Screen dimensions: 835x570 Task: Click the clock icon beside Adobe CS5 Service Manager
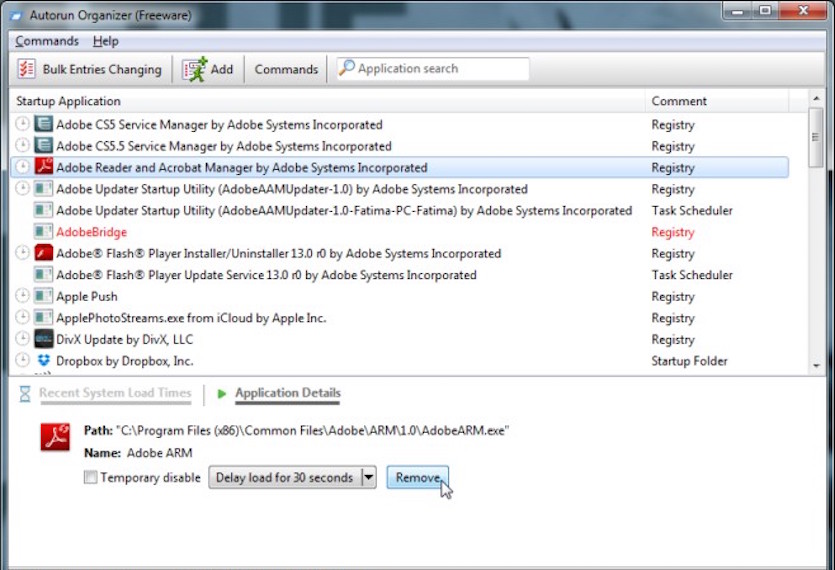click(x=22, y=124)
